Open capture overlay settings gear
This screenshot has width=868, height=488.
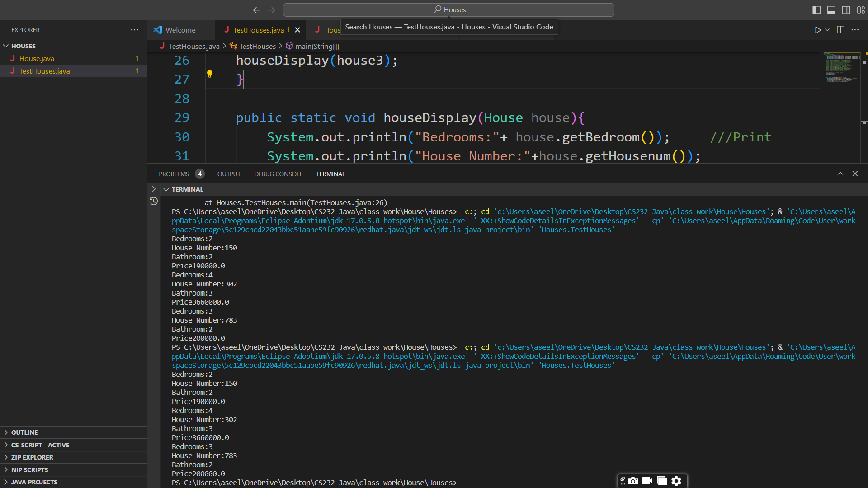(676, 481)
